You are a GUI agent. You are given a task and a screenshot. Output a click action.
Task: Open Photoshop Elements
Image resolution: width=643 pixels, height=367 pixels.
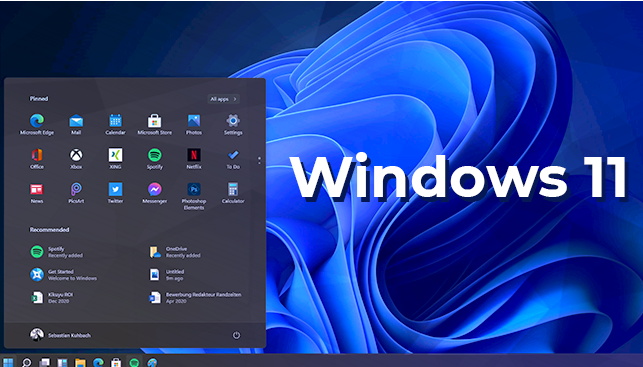(194, 196)
